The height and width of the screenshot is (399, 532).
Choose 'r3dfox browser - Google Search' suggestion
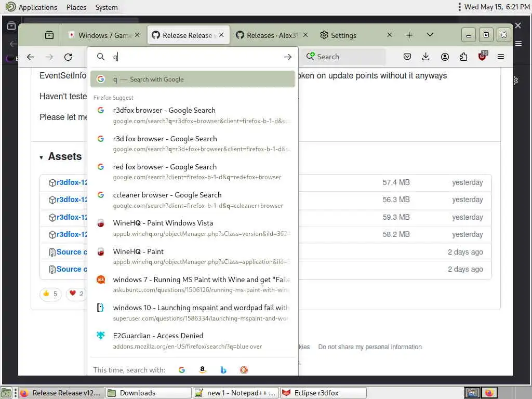[x=192, y=115]
